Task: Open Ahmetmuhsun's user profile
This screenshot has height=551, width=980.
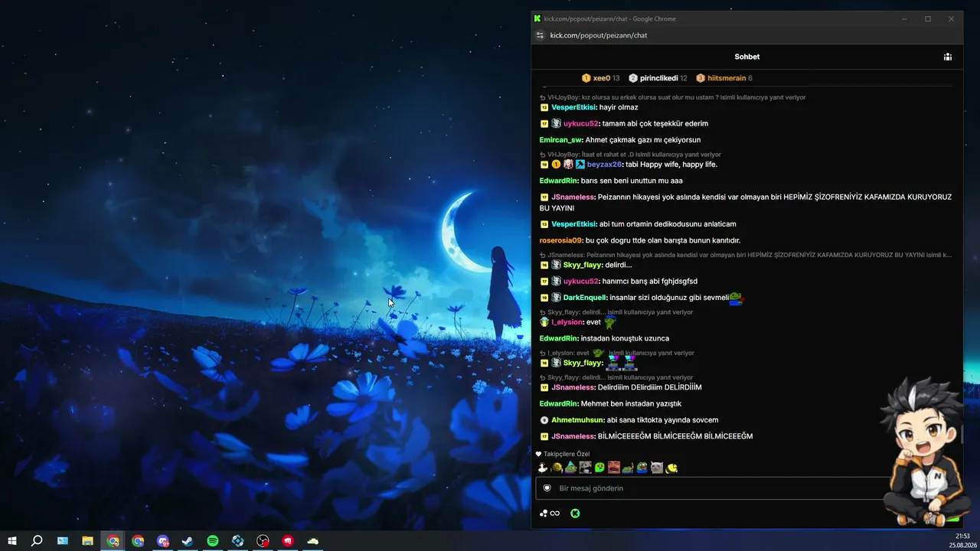Action: [577, 420]
